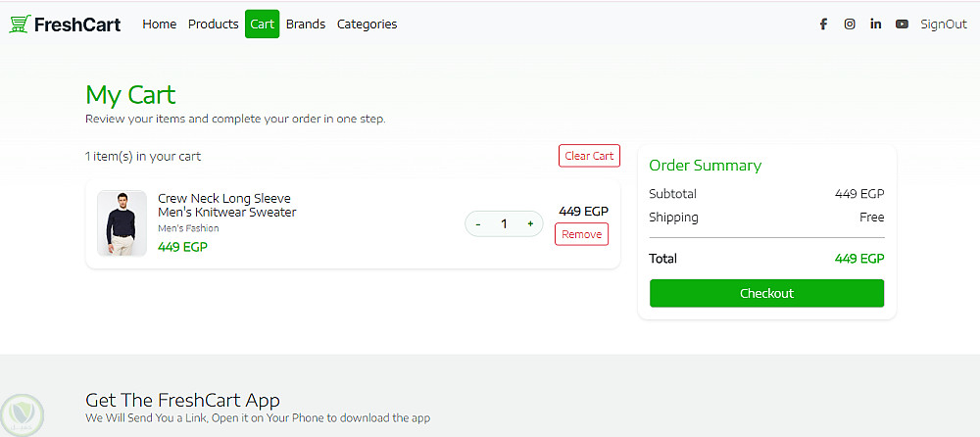Click the SignOut link
980x437 pixels.
943,24
